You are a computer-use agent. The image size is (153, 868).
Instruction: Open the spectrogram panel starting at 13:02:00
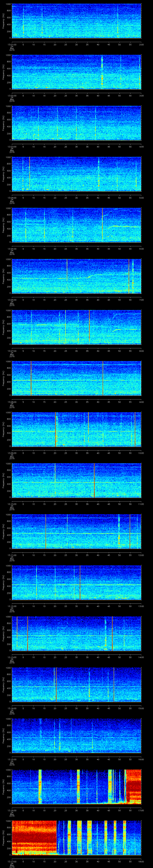pos(76,72)
